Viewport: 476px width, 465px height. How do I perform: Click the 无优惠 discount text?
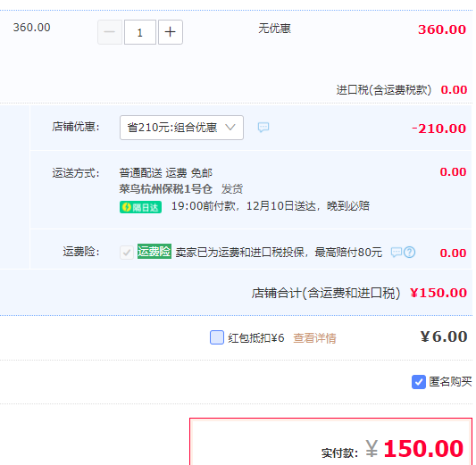click(275, 29)
